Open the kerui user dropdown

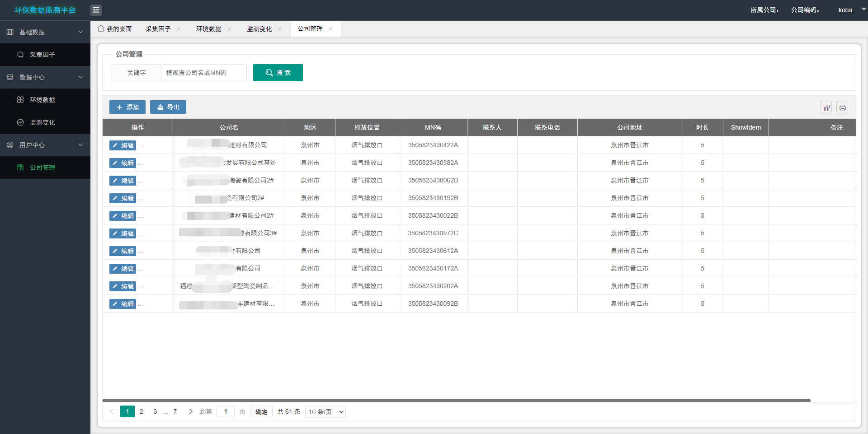point(851,10)
